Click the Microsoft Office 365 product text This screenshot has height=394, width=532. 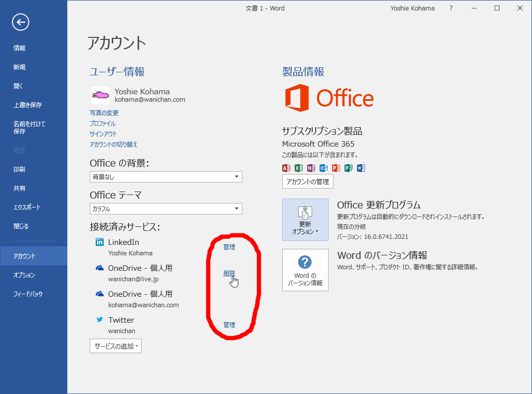(x=318, y=144)
